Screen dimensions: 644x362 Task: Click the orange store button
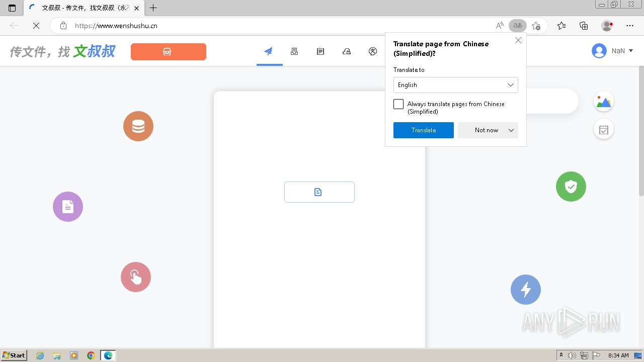169,52
